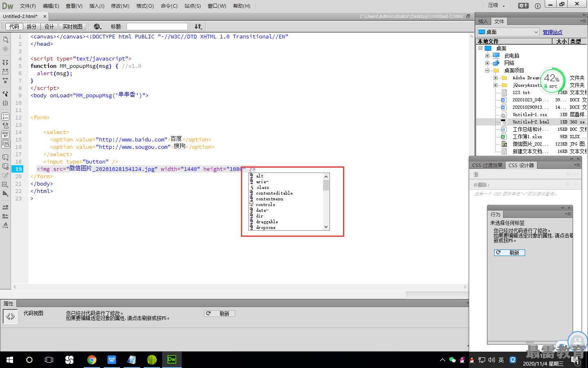Click the code editor horizontal scrollbar
Image resolution: width=588 pixels, height=368 pixels.
(x=240, y=287)
